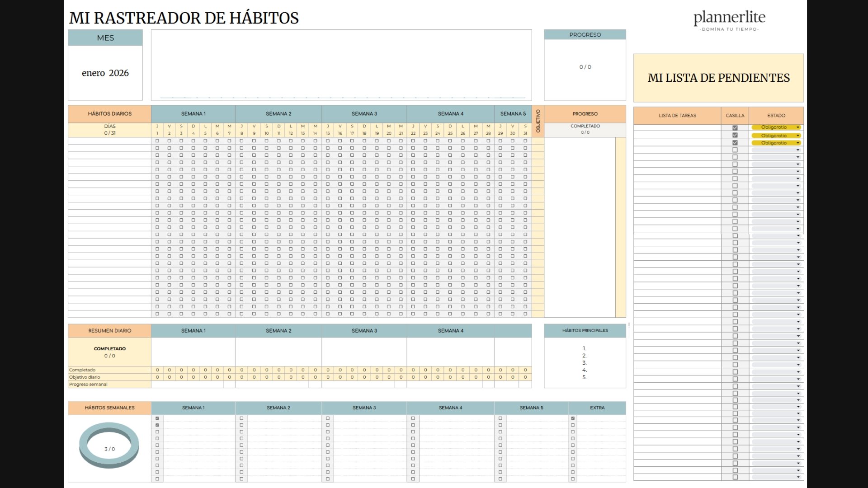
Task: Uncheck the first Casilla task checkbox
Action: click(x=735, y=128)
